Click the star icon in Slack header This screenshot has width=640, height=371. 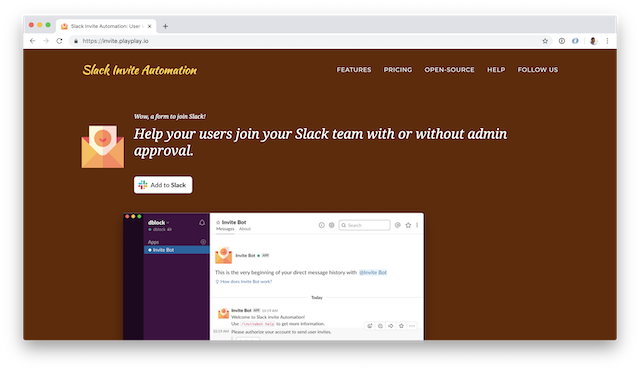tap(408, 225)
